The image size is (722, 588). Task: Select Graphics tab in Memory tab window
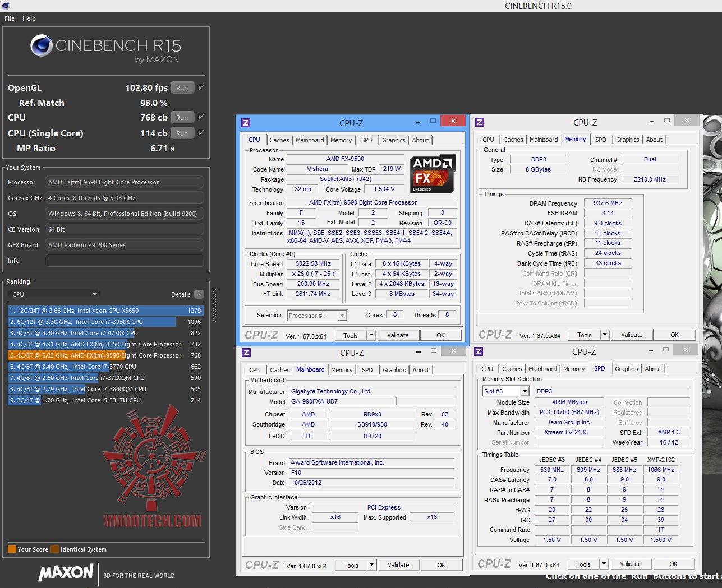tap(627, 140)
